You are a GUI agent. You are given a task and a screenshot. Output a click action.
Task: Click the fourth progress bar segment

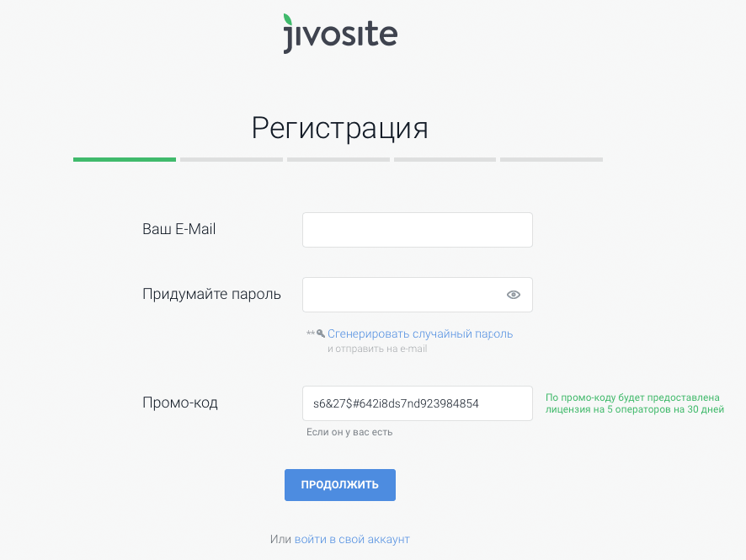tap(445, 159)
